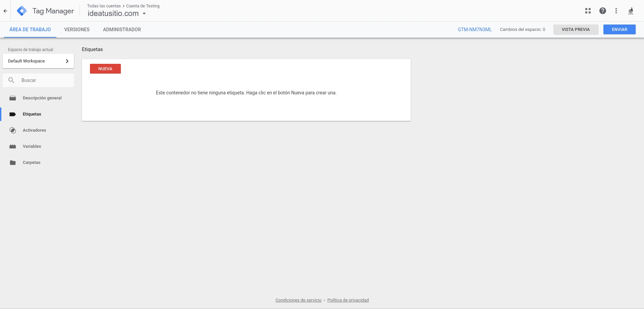Open the three-dot more options menu
The height and width of the screenshot is (309, 644).
[x=616, y=11]
